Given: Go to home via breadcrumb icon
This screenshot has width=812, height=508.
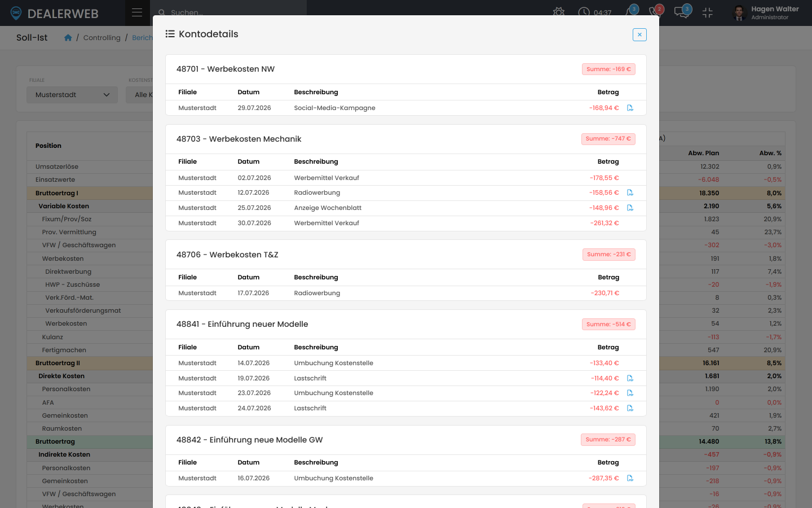Looking at the screenshot, I should (68, 38).
